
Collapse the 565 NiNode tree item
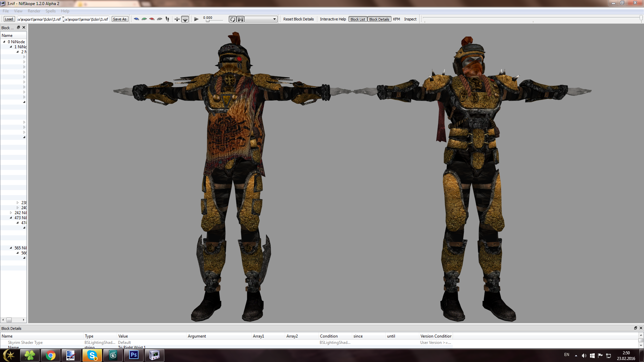[11, 248]
